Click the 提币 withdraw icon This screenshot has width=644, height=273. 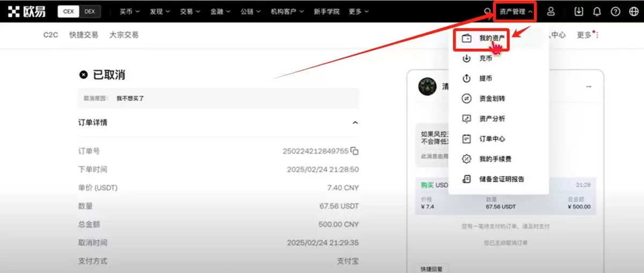coord(467,78)
